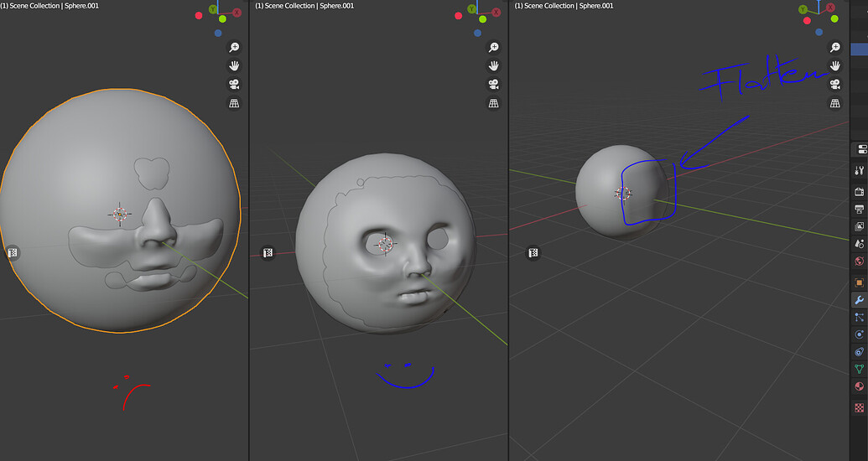Open the collapsed operator panel icon in left viewport
The width and height of the screenshot is (868, 461).
[13, 253]
